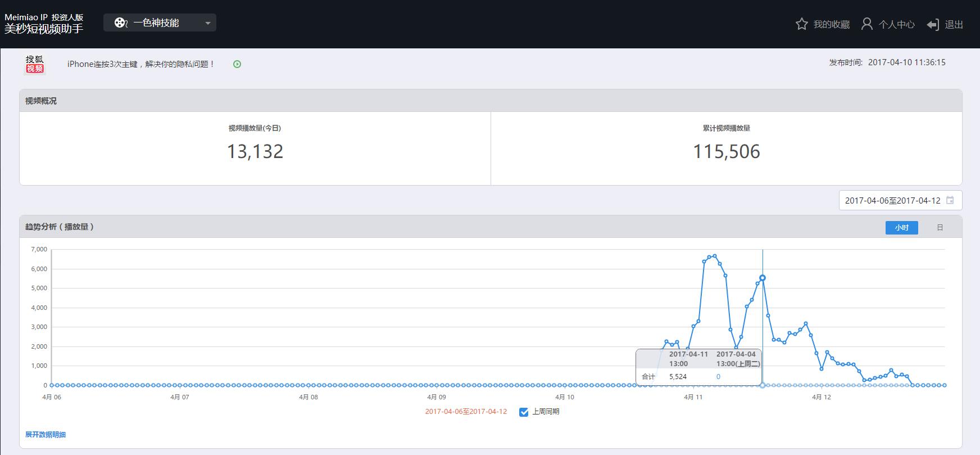The height and width of the screenshot is (455, 980).
Task: Switch chart to 日 daily view
Action: (940, 227)
